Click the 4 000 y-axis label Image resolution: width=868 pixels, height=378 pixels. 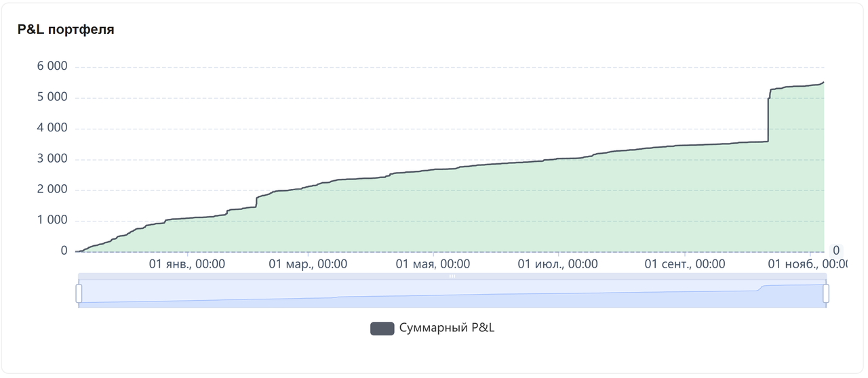coord(52,128)
